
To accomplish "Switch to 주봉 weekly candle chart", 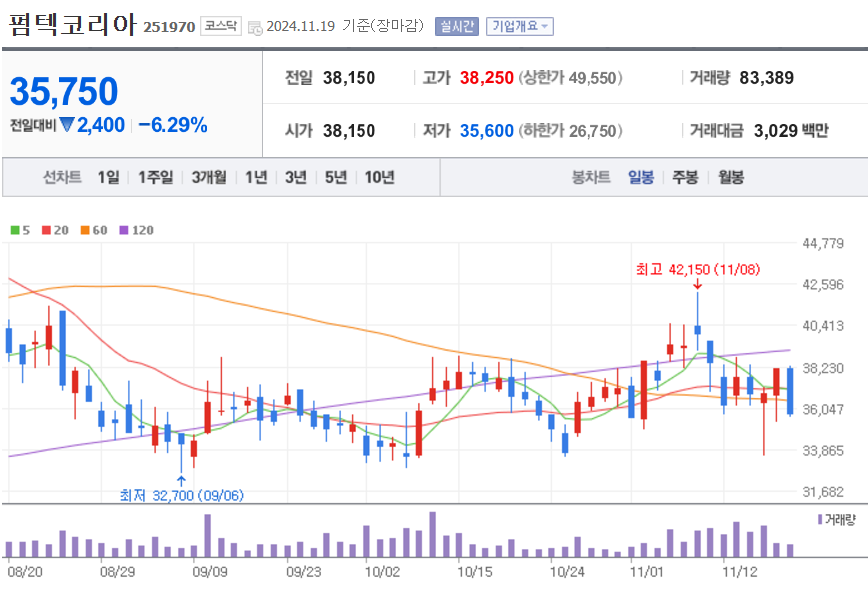I will pyautogui.click(x=685, y=177).
